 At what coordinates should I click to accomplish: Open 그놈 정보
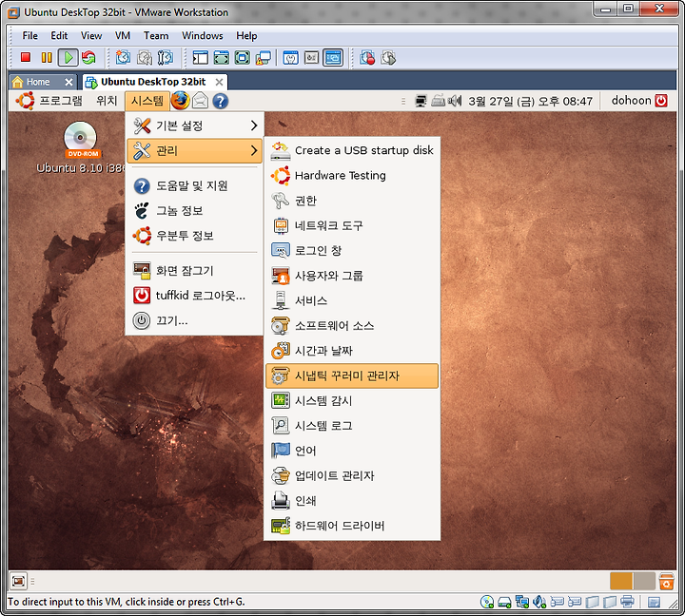click(194, 211)
